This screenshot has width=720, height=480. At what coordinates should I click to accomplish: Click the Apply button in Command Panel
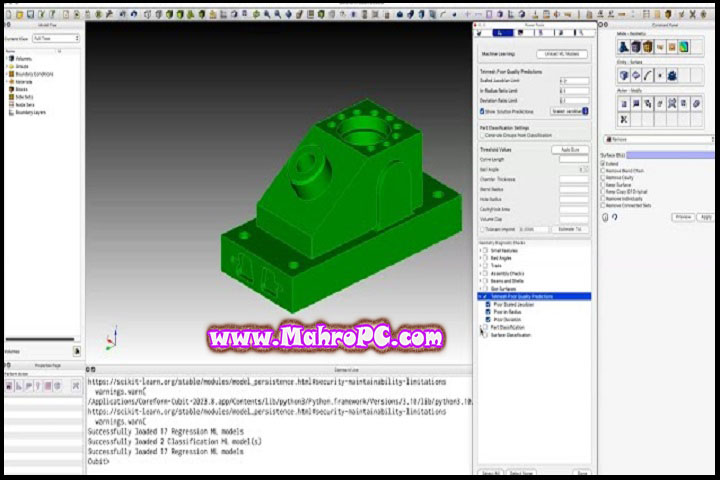(705, 217)
